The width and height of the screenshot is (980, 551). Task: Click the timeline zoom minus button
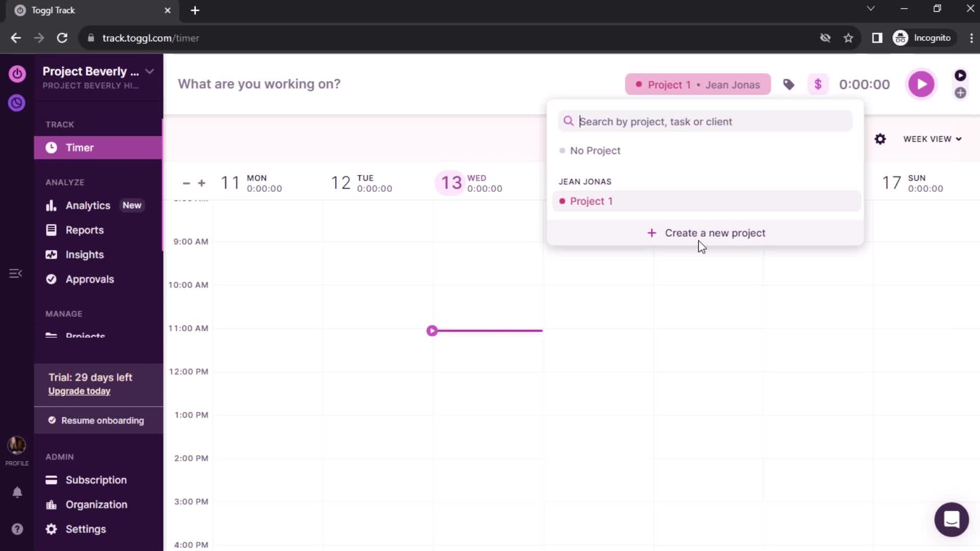[x=186, y=183]
